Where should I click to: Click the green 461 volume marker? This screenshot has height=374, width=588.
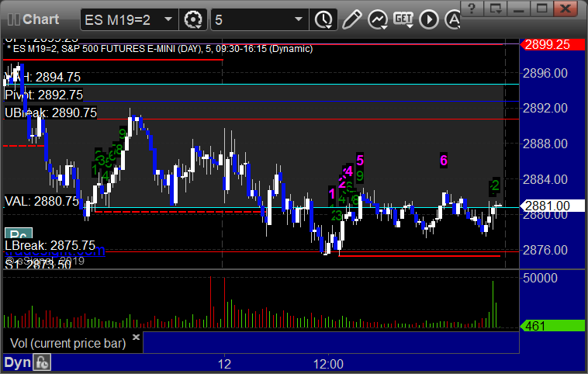point(552,326)
